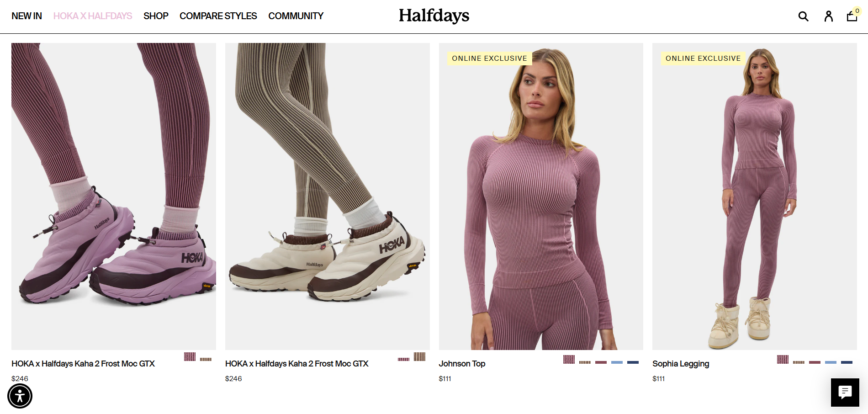Select the first purple swatch for Johnson Top

click(x=569, y=359)
